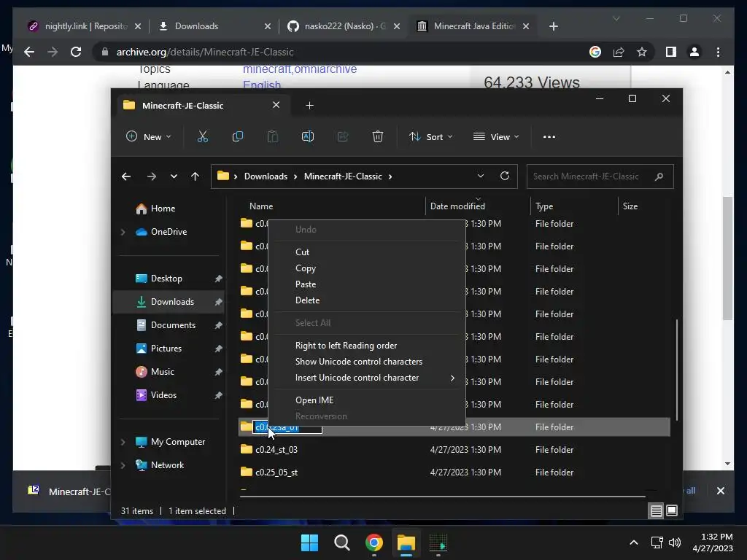Open the See more ellipsis menu
Screen dimensions: 747x560
pyautogui.click(x=549, y=136)
